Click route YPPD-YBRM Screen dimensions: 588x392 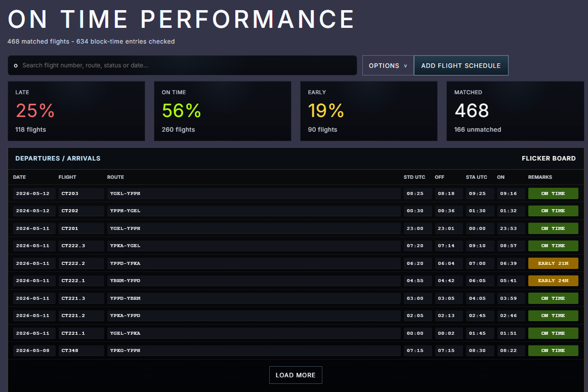pos(125,298)
